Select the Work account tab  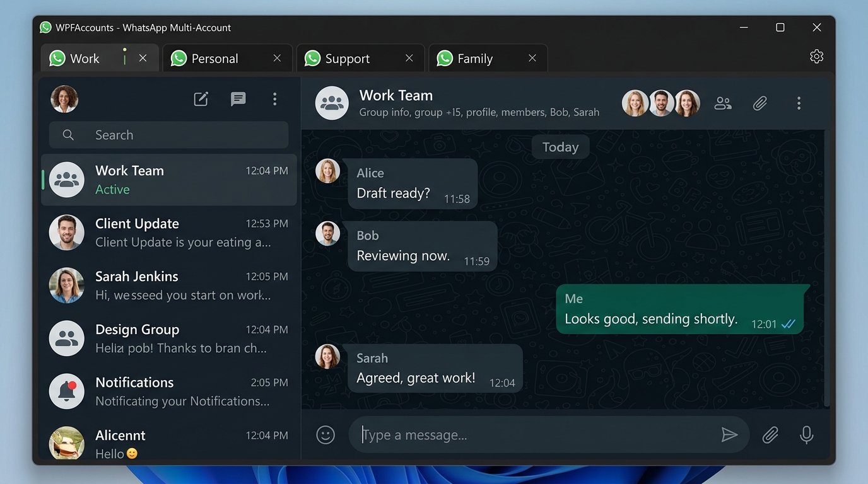pyautogui.click(x=100, y=58)
